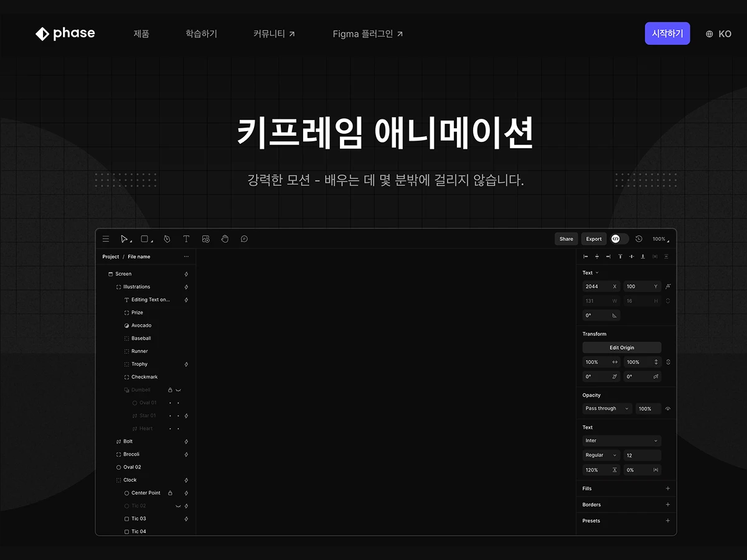747x560 pixels.
Task: Add a fill with the Fills plus
Action: point(668,488)
